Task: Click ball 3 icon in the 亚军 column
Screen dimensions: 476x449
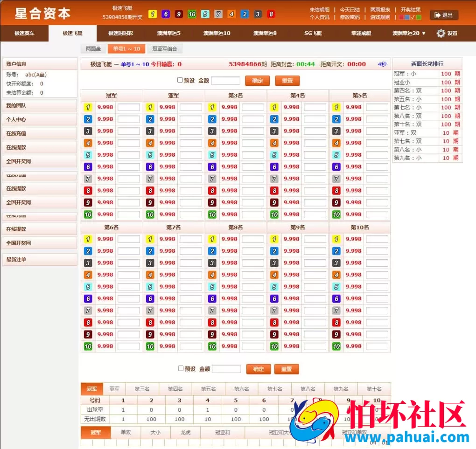Action: click(x=150, y=131)
